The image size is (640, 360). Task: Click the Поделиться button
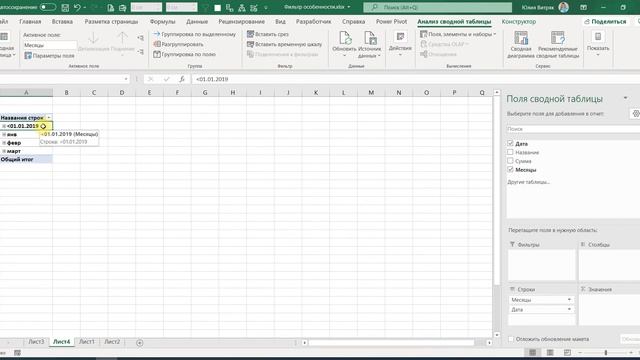click(x=606, y=22)
